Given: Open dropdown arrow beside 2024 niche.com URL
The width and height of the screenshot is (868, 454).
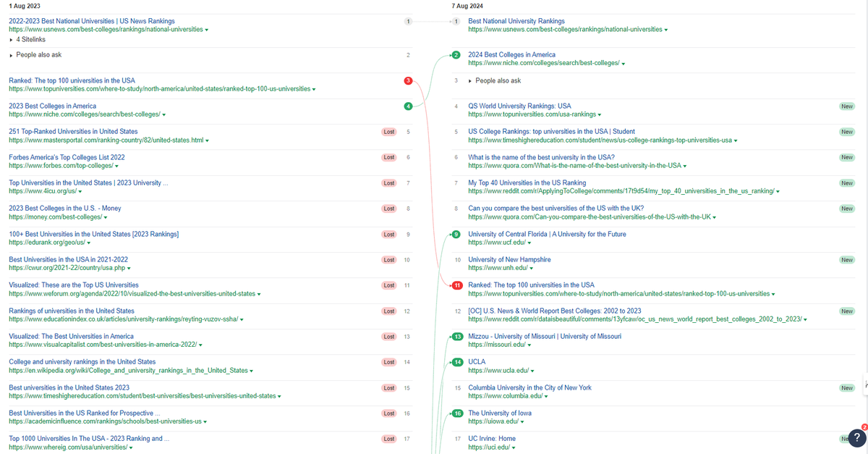Looking at the screenshot, I should [x=623, y=64].
